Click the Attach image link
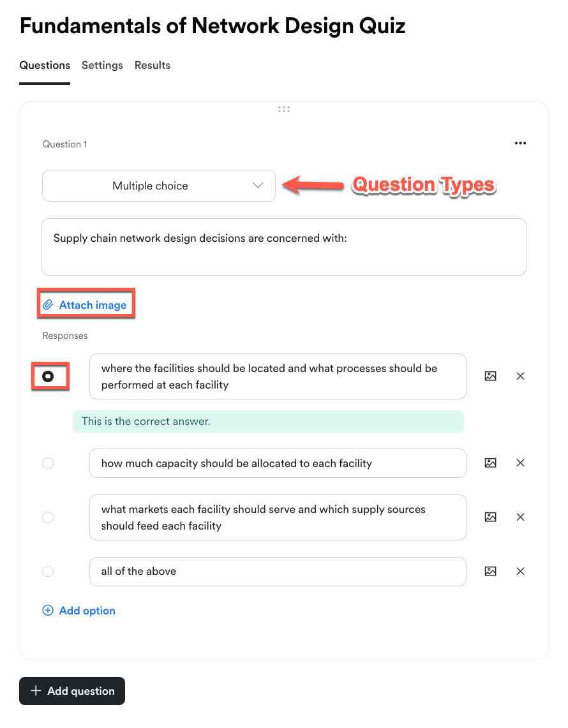568x728 pixels. click(86, 305)
